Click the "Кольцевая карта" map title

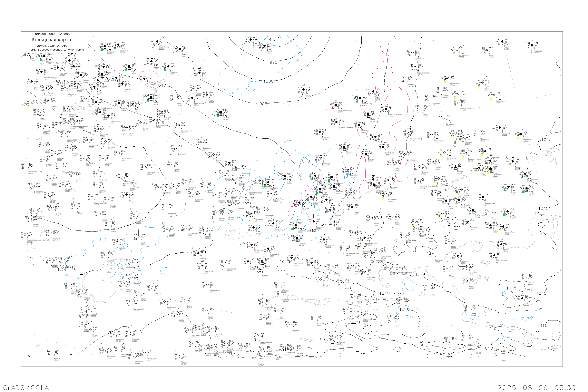pos(51,40)
